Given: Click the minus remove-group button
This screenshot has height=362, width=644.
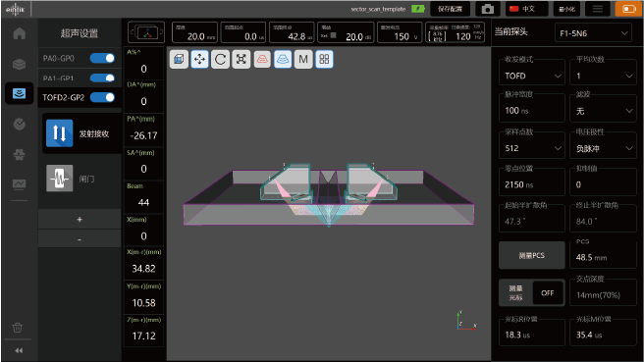Looking at the screenshot, I should coord(80,238).
